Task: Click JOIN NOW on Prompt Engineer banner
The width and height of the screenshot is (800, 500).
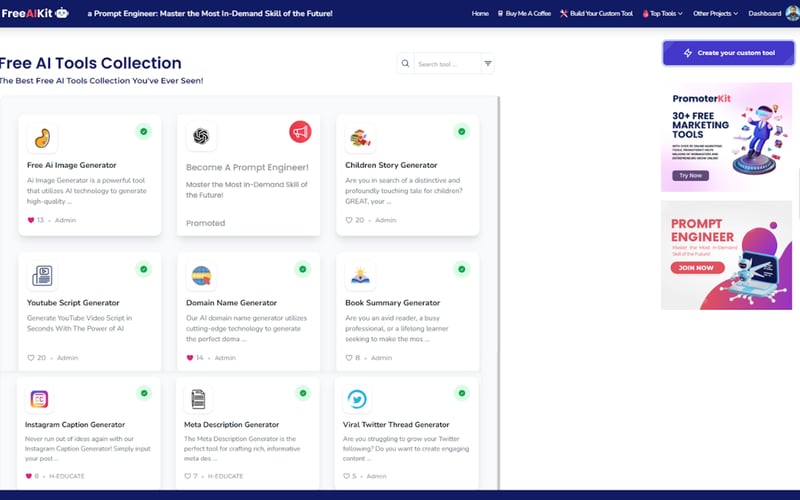Action: (697, 268)
